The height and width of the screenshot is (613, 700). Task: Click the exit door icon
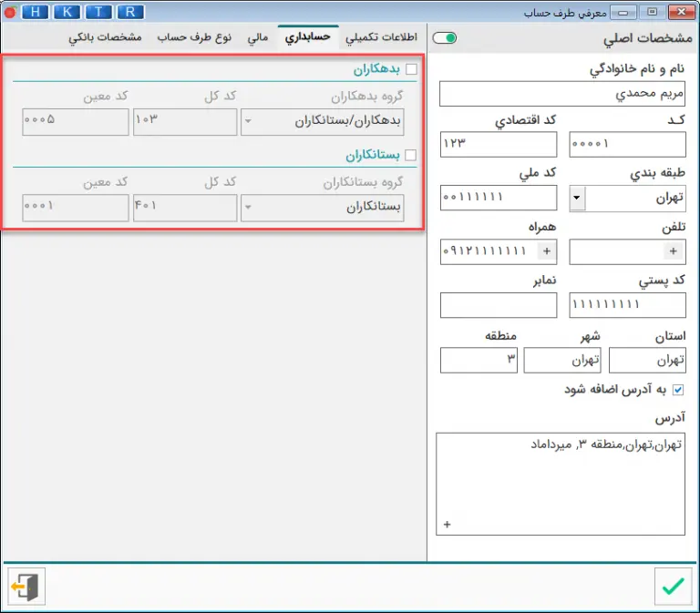pos(26,586)
